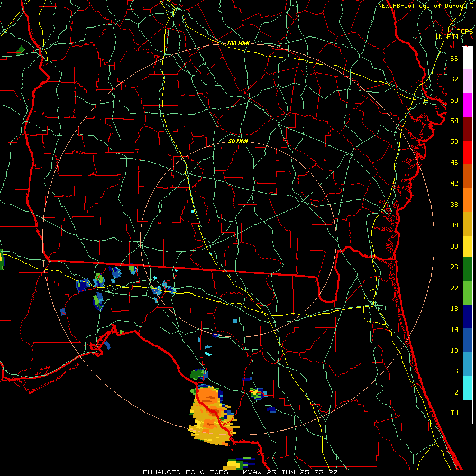Click the legend value '6'
This screenshot has width=476, height=476.
[x=456, y=371]
